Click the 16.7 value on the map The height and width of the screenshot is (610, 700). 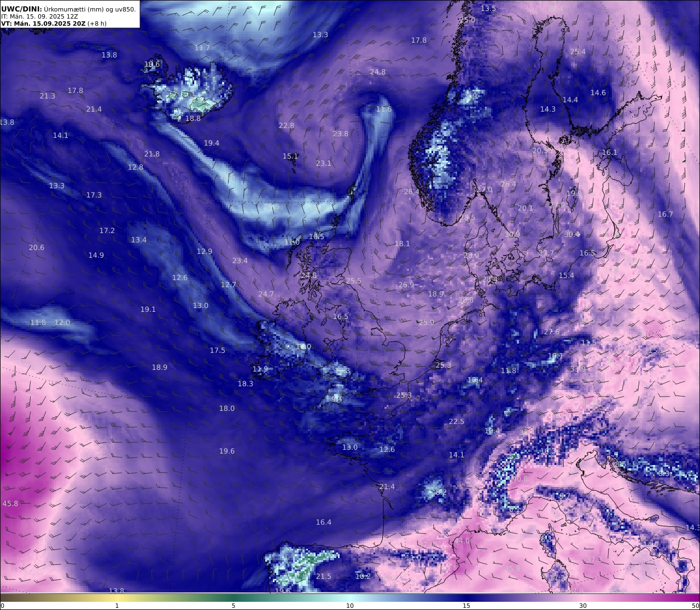tap(666, 214)
